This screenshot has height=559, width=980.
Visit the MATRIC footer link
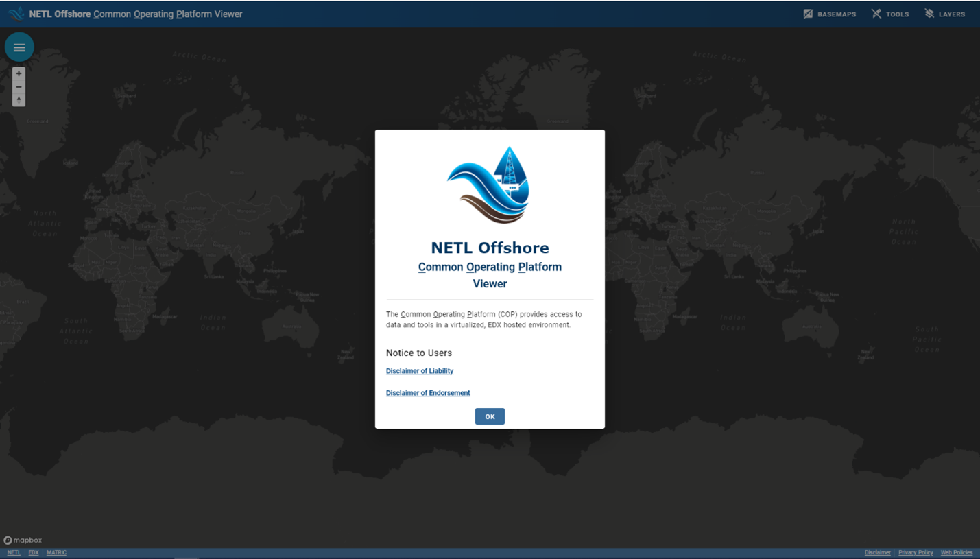[x=56, y=553]
